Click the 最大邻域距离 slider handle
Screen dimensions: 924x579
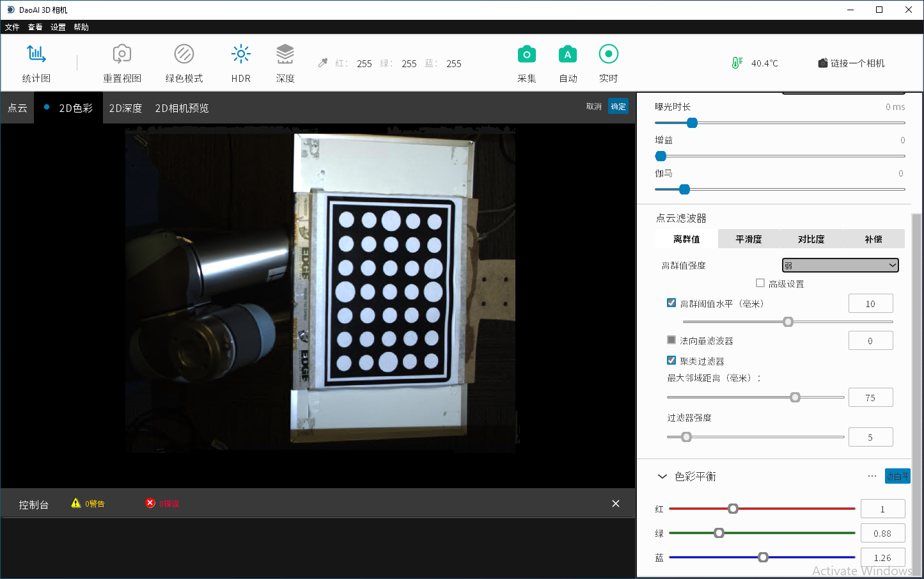[x=795, y=397]
